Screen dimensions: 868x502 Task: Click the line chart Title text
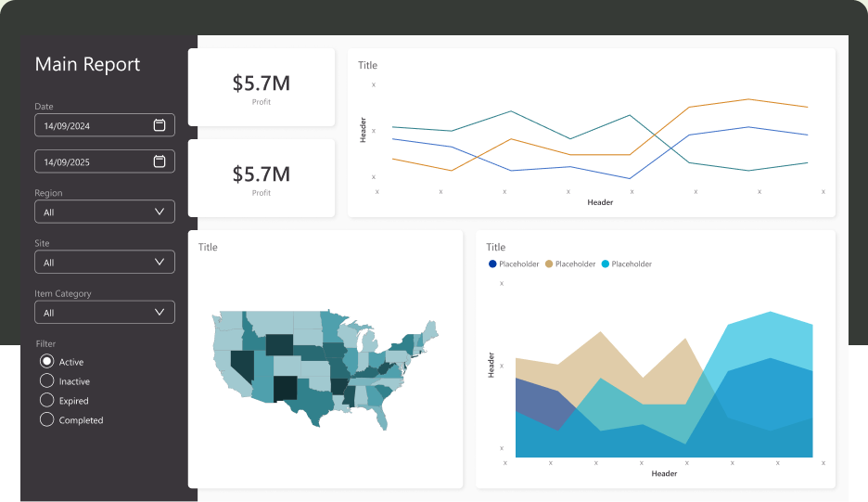(367, 65)
